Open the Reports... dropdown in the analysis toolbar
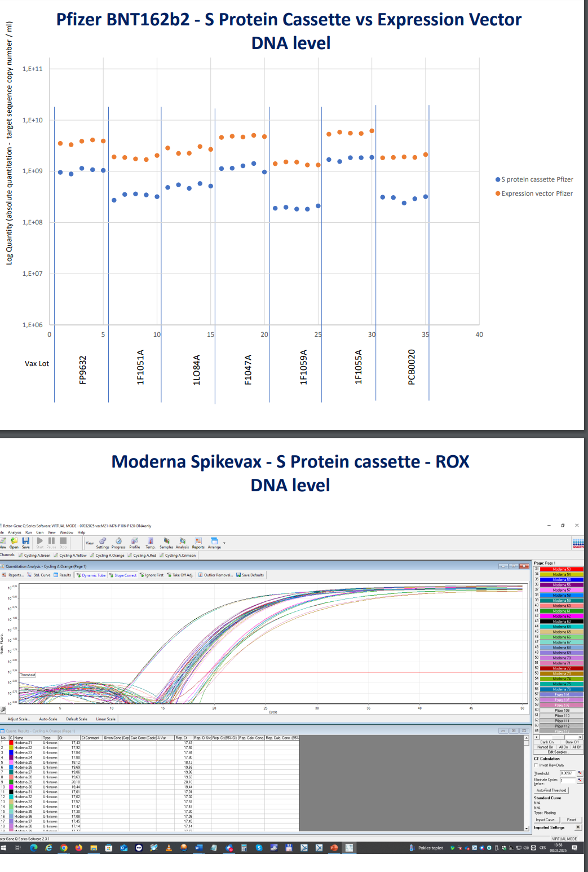The height and width of the screenshot is (872, 588). 13,575
